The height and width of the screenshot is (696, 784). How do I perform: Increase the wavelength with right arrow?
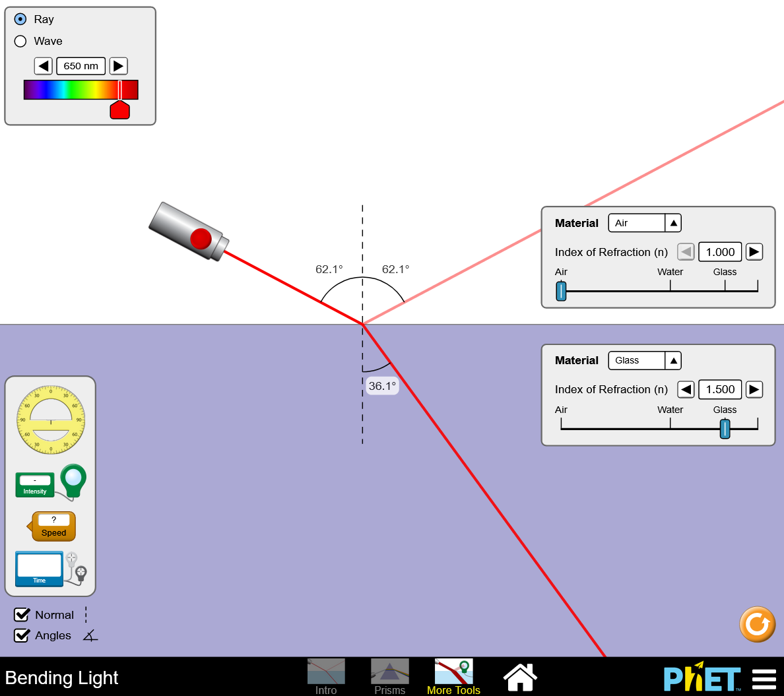pyautogui.click(x=118, y=66)
